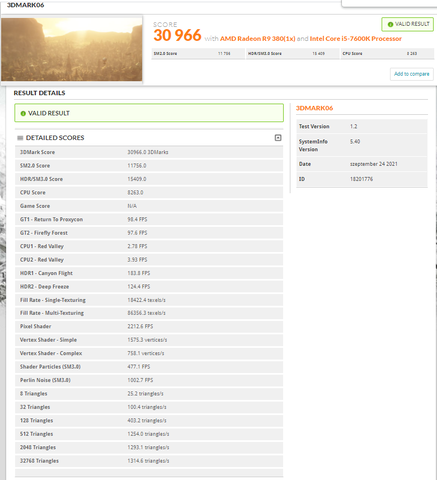The image size is (437, 480).
Task: Select the Pixel Shader row
Action: 149,326
